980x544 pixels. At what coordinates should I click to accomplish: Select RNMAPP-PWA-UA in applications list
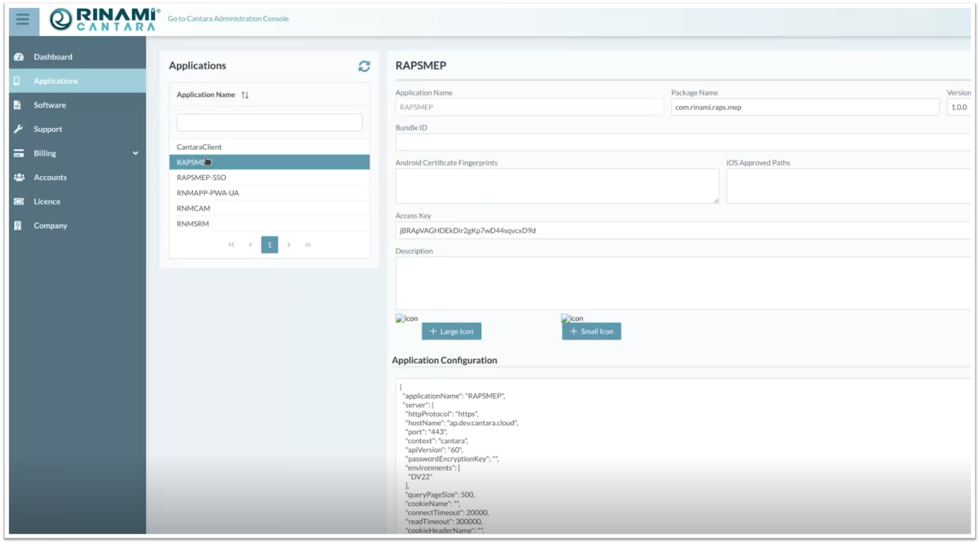pyautogui.click(x=269, y=193)
